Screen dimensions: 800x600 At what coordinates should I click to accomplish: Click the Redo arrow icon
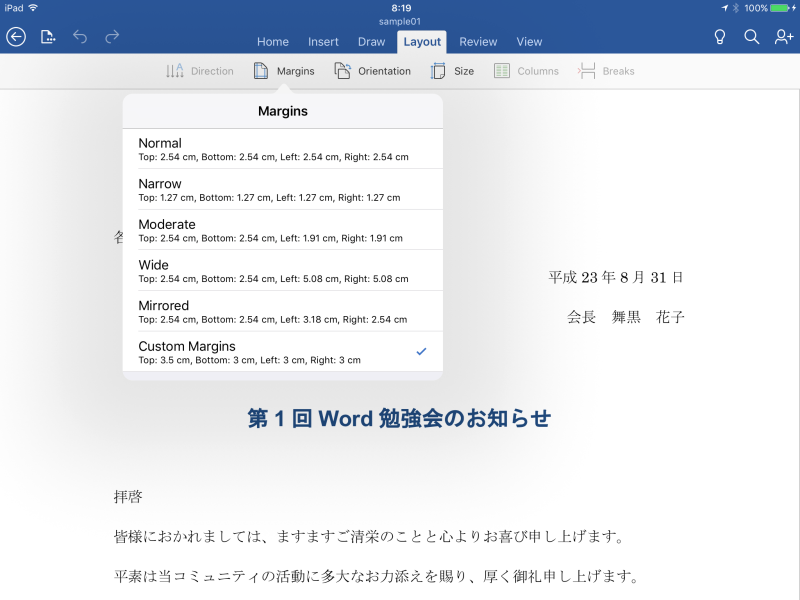(x=112, y=37)
